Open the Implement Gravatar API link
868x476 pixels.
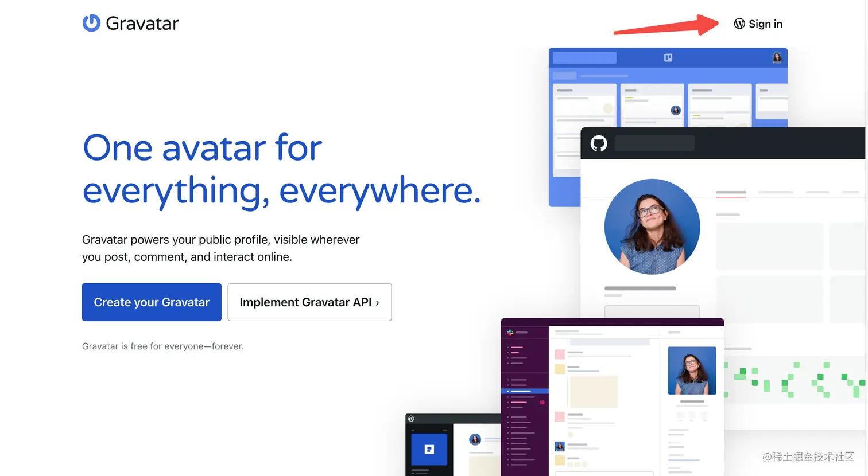pyautogui.click(x=309, y=302)
